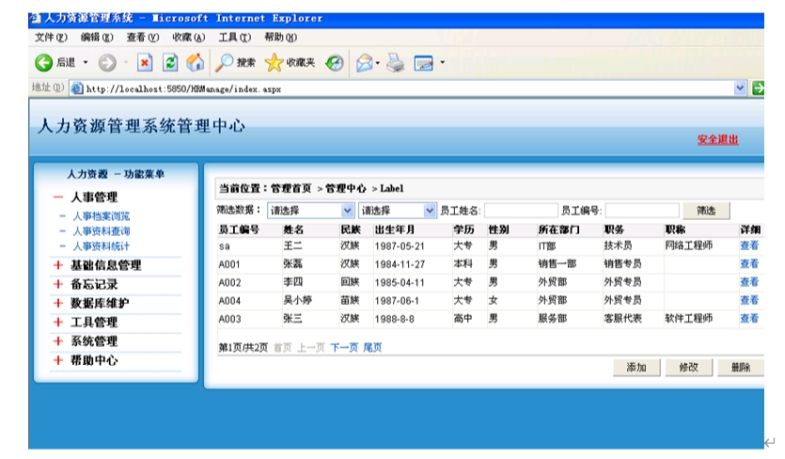Image resolution: width=785 pixels, height=459 pixels.
Task: Expand the 数据库维护 section
Action: pyautogui.click(x=58, y=303)
